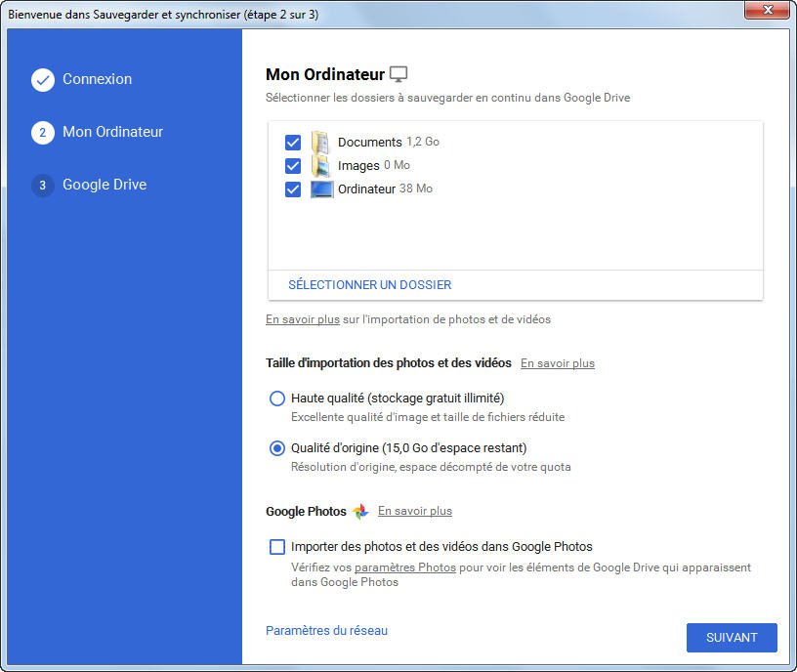
Task: Enable importing photos into Google Photos
Action: 277,547
